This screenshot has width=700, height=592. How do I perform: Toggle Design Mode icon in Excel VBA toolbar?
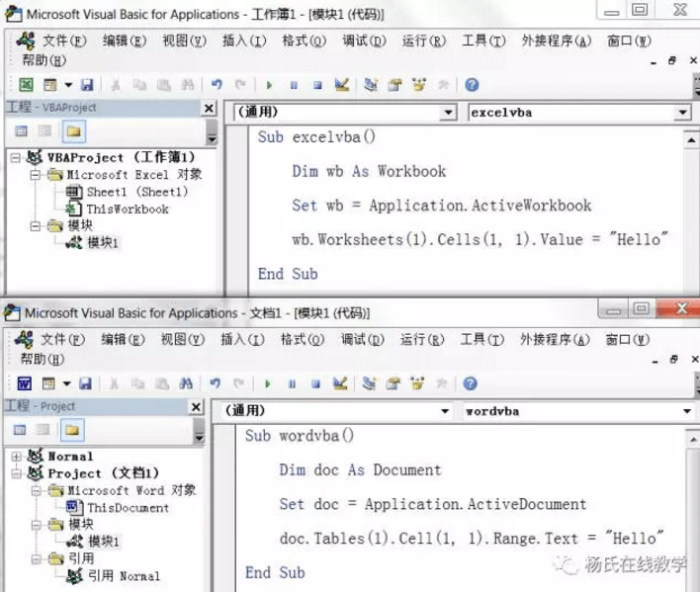[342, 84]
